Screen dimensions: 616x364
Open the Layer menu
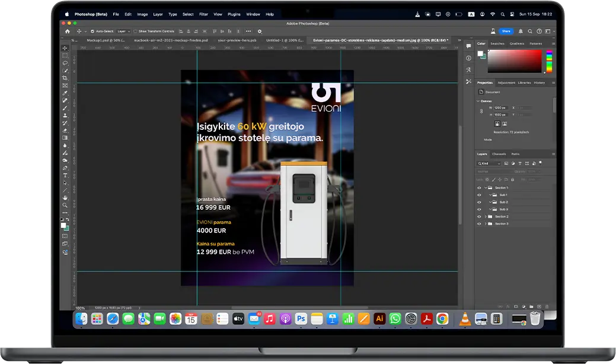(x=158, y=14)
